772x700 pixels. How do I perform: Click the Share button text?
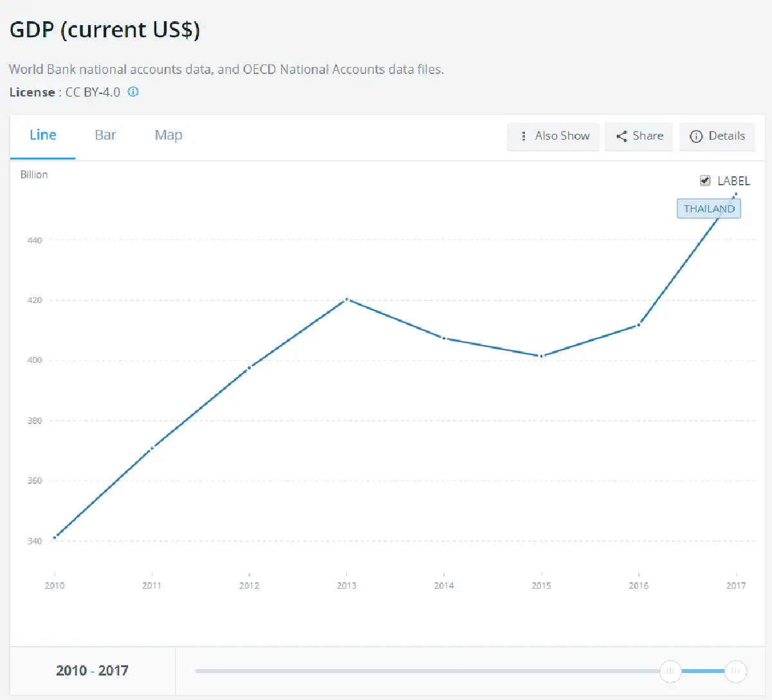(648, 136)
